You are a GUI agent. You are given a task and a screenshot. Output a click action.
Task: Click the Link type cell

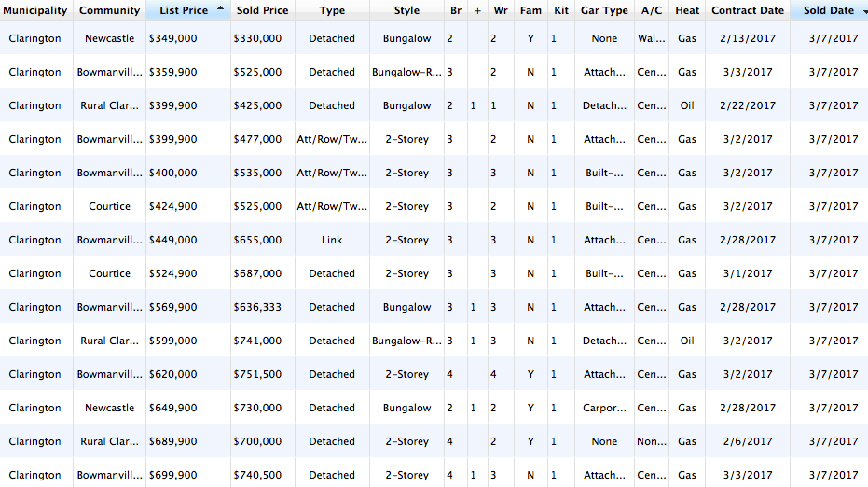tap(332, 240)
